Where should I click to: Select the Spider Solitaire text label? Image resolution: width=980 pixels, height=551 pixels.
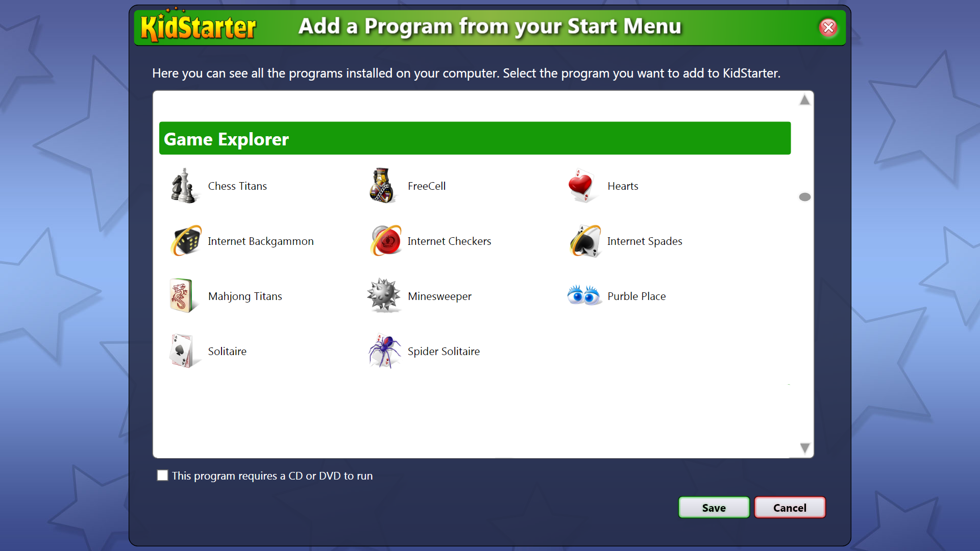tap(444, 352)
